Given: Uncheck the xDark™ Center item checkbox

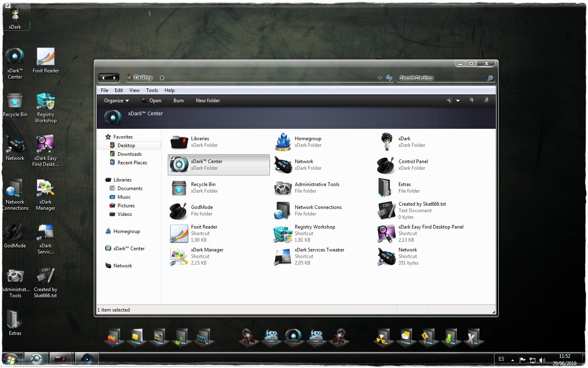Looking at the screenshot, I should click(x=172, y=158).
